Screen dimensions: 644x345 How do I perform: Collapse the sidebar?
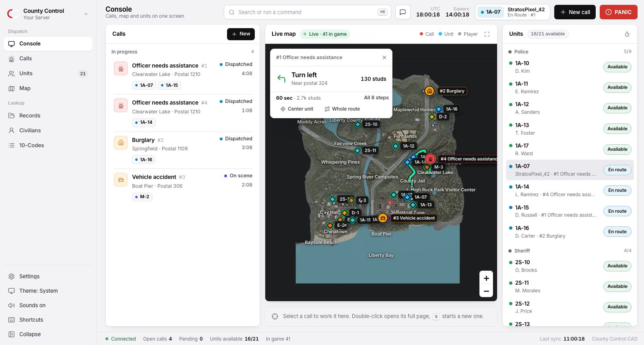click(48, 334)
